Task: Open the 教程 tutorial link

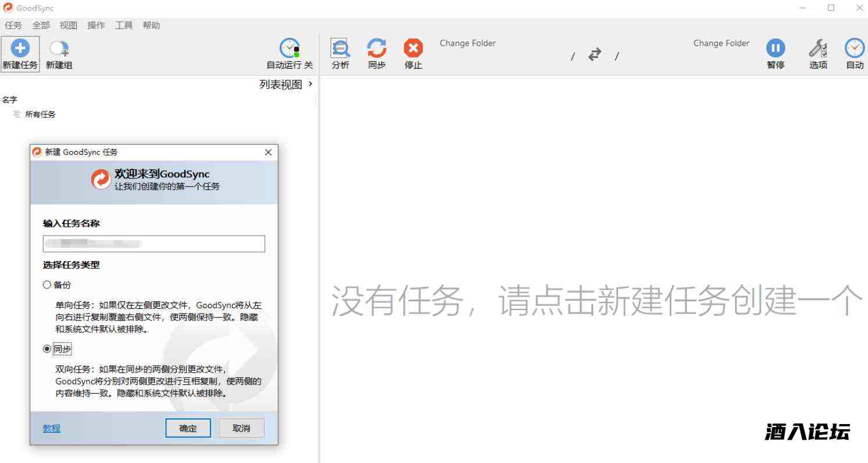Action: click(x=52, y=428)
